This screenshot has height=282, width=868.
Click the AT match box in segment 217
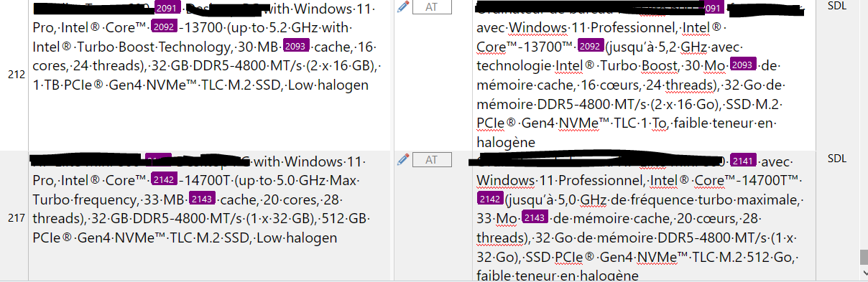(433, 159)
